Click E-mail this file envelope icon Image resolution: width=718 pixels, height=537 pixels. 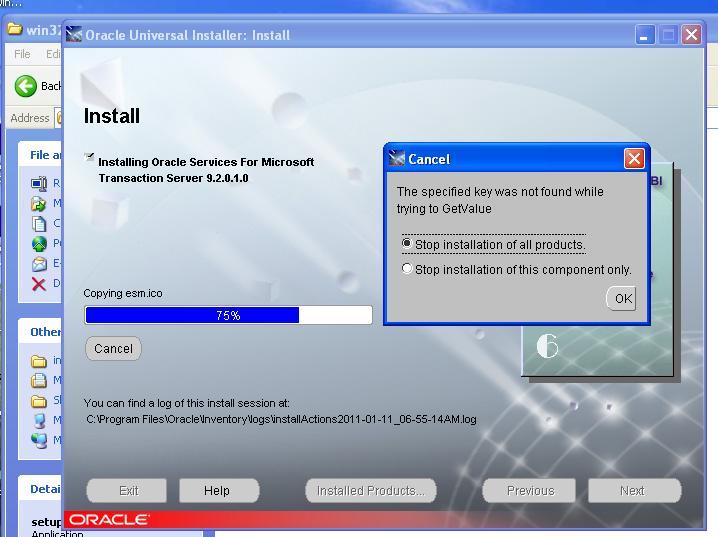point(39,263)
